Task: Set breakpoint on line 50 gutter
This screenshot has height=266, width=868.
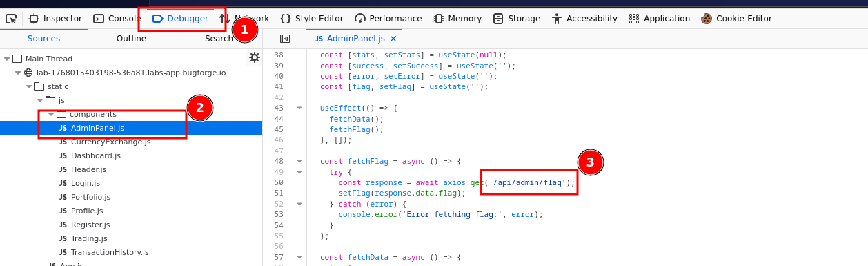Action: point(279,182)
